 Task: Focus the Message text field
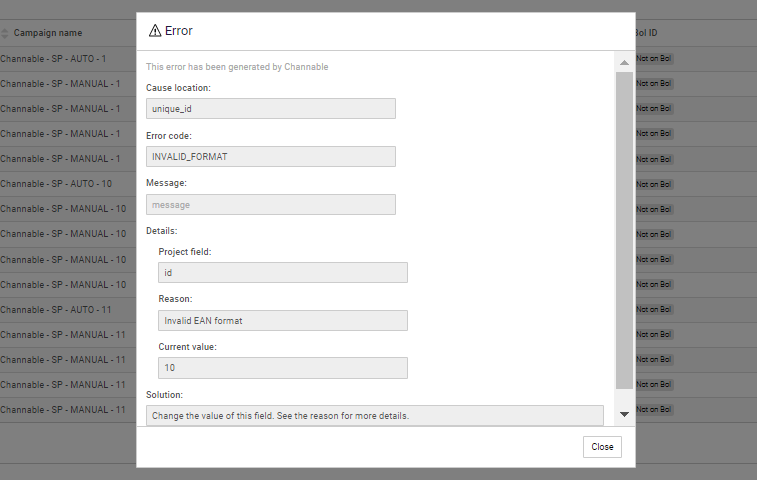tap(270, 204)
